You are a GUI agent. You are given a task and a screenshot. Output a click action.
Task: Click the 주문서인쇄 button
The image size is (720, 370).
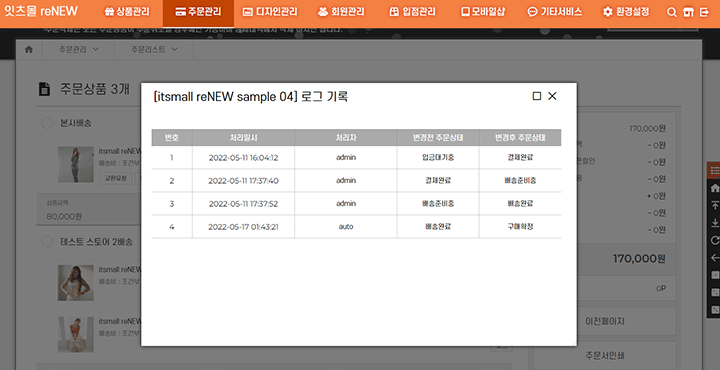[604, 355]
